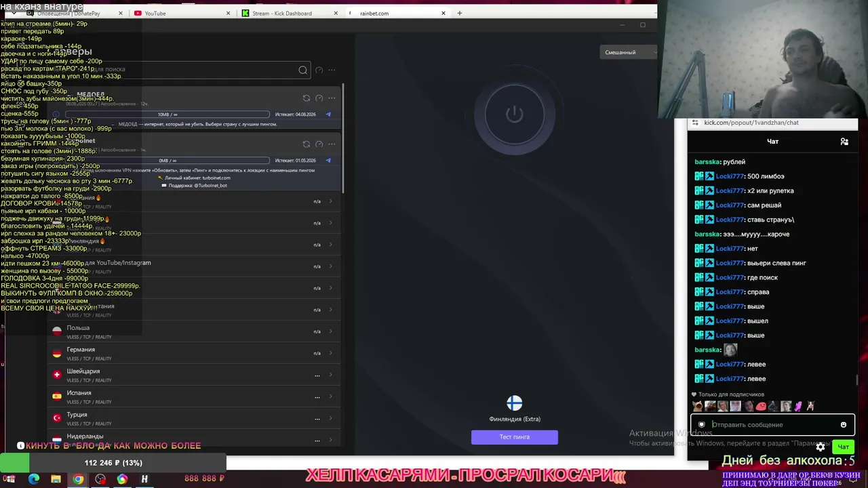This screenshot has height=488, width=868.
Task: Select the Нидерланды server
Action: 193,439
